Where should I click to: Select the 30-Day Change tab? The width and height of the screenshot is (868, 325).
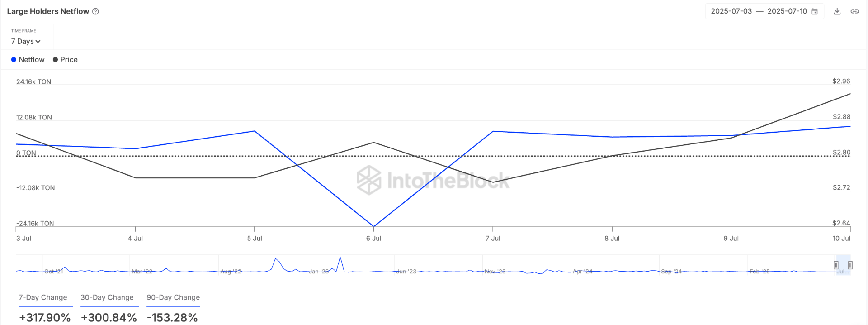107,297
